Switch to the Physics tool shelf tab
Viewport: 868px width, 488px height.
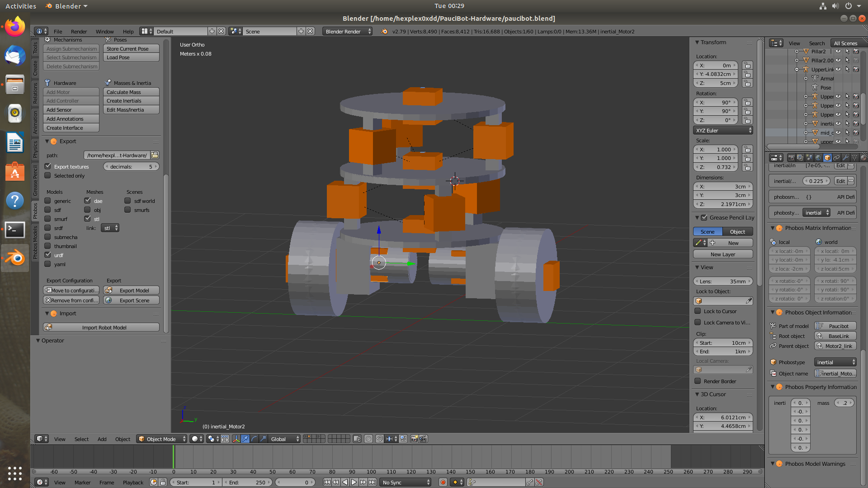(x=35, y=150)
